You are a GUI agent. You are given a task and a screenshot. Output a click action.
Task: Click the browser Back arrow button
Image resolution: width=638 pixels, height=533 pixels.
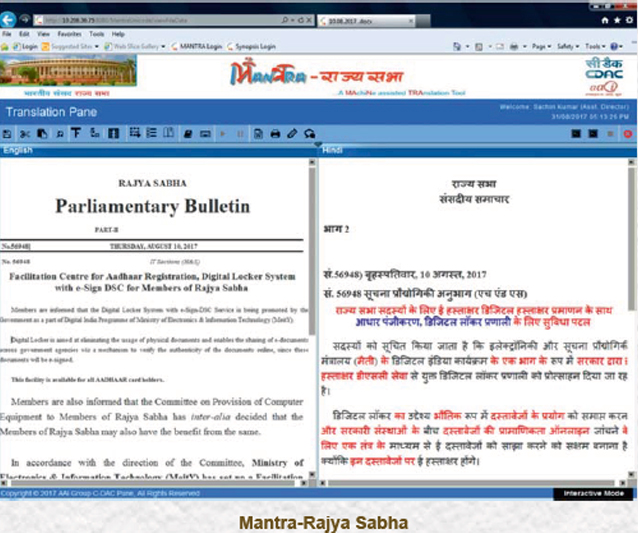(x=10, y=20)
